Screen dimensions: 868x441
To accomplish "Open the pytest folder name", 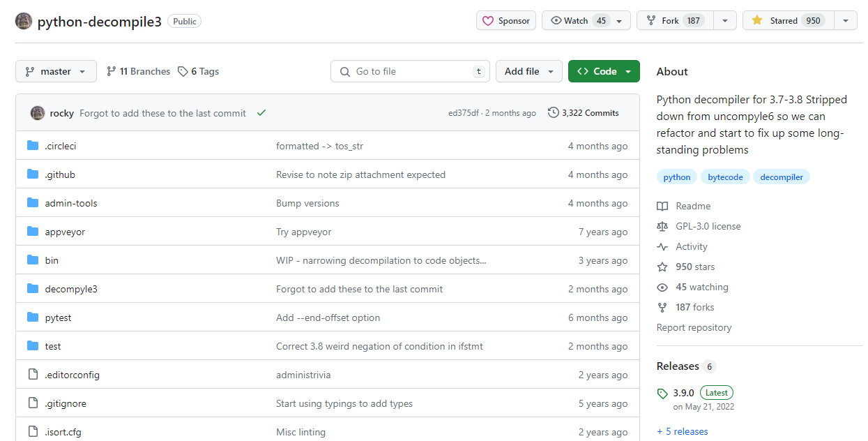I will click(x=58, y=317).
